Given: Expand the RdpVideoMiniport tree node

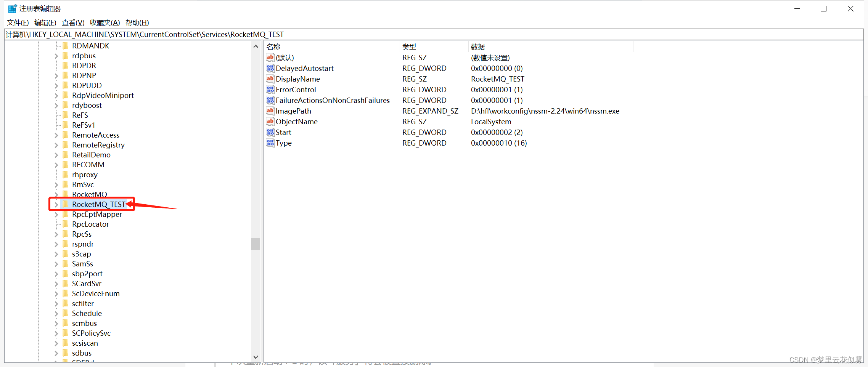Looking at the screenshot, I should [56, 96].
